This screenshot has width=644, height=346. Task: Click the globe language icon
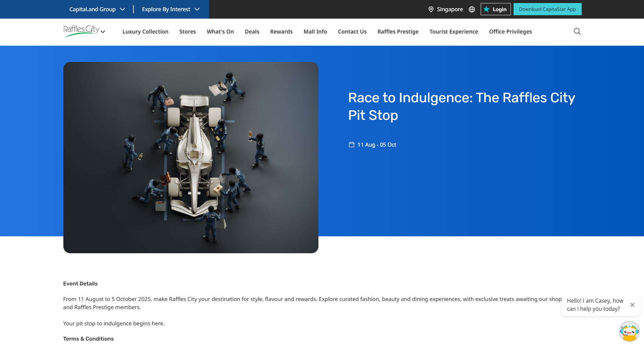(472, 9)
